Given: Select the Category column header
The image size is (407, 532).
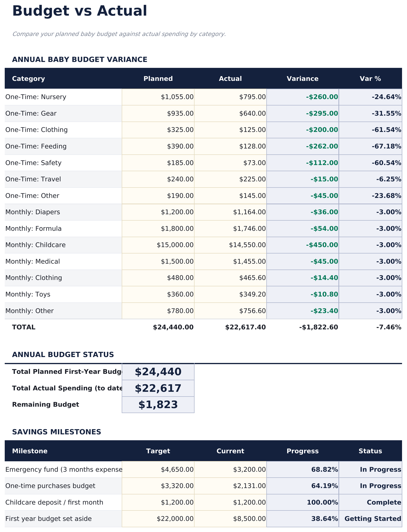Looking at the screenshot, I should pos(29,78).
